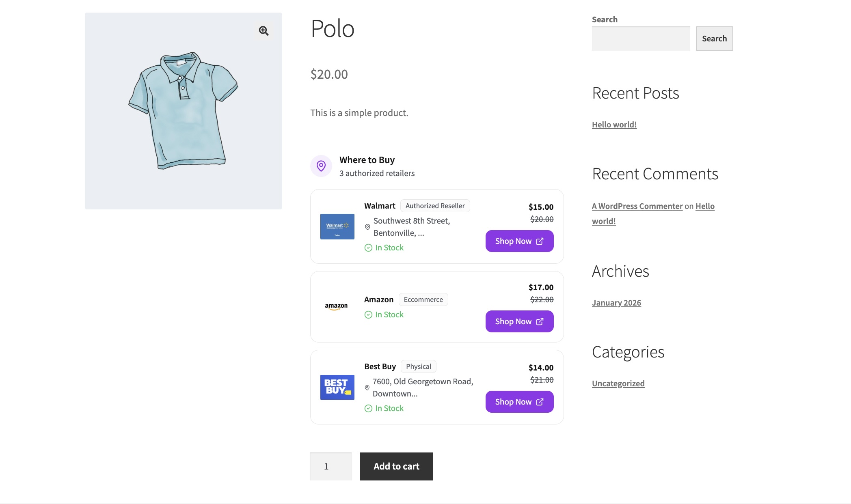Image resolution: width=851 pixels, height=504 pixels.
Task: Click the product thumbnail of the polo shirt
Action: (x=183, y=111)
